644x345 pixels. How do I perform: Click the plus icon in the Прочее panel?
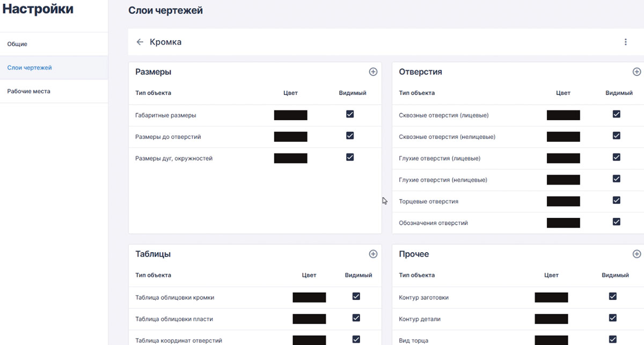[x=636, y=253]
